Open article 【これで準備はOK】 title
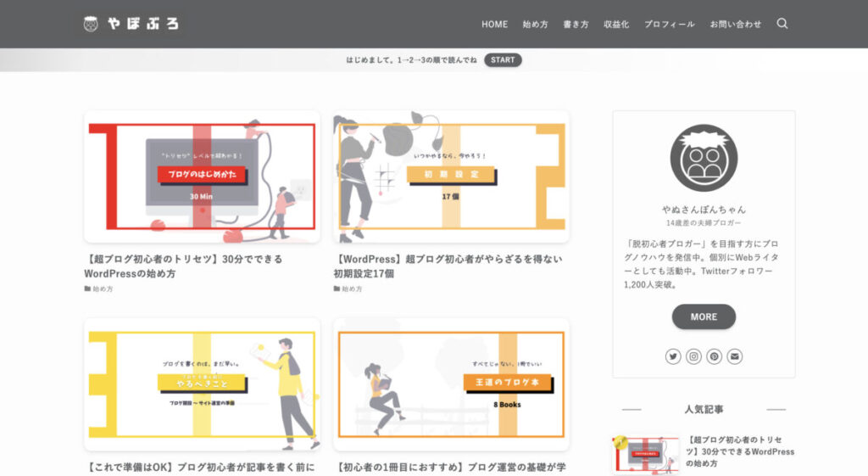 [x=200, y=468]
